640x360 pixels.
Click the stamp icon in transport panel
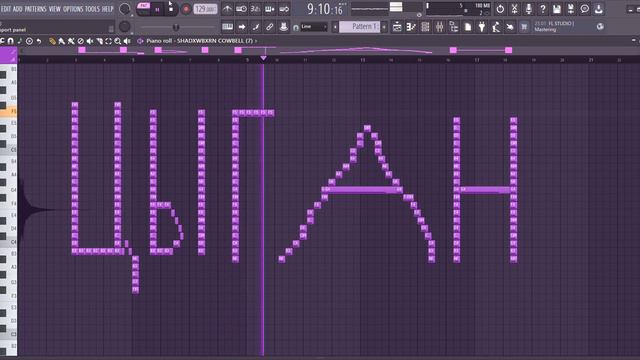[283, 27]
